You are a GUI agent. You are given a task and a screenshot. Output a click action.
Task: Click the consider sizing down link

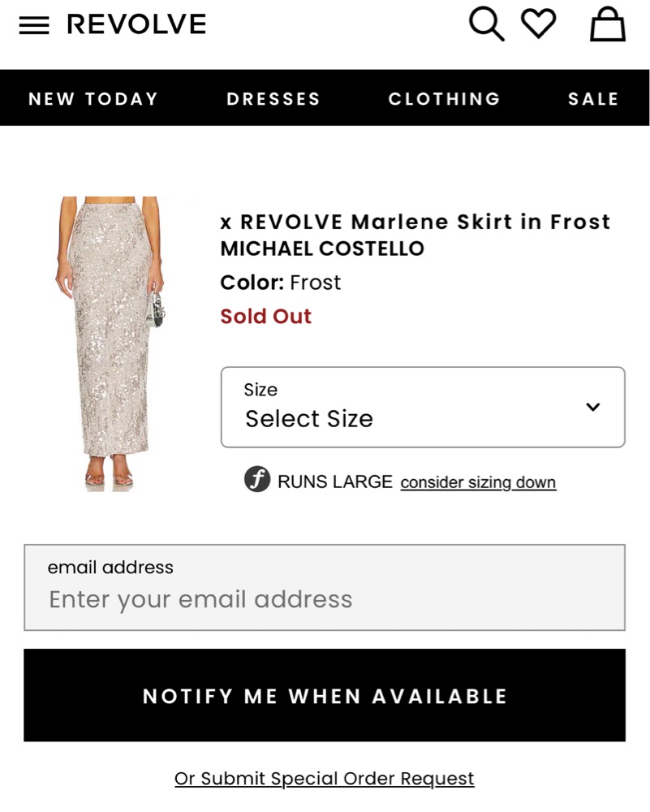tap(478, 482)
